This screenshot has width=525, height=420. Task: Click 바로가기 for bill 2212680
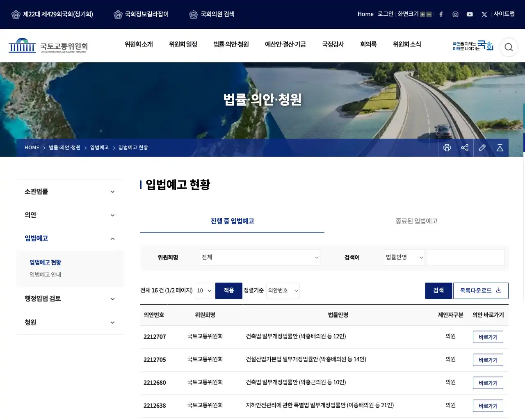[x=488, y=383]
